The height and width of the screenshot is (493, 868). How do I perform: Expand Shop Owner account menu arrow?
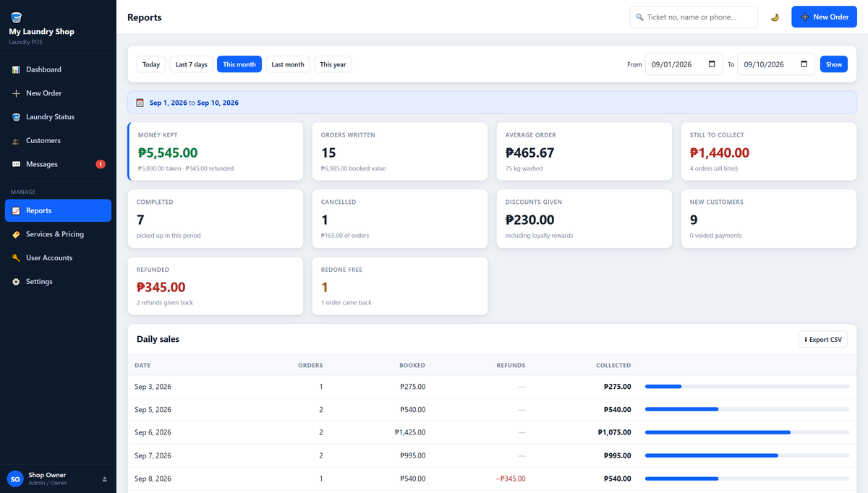pyautogui.click(x=104, y=479)
